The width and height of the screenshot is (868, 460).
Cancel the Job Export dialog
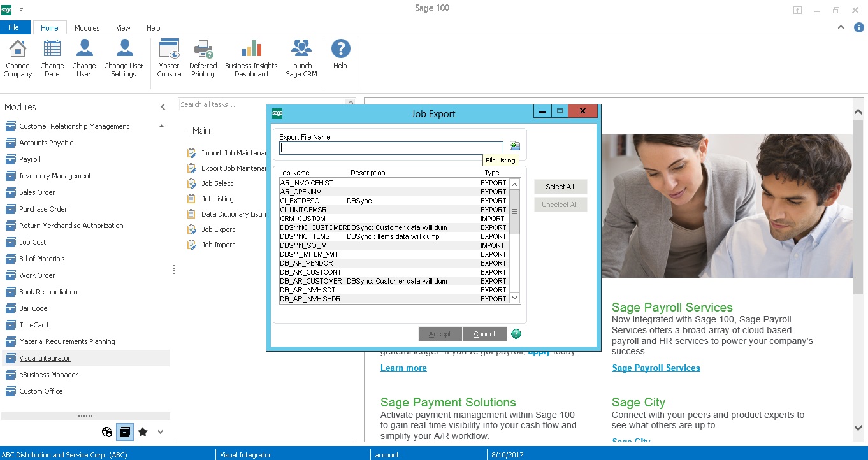[484, 334]
